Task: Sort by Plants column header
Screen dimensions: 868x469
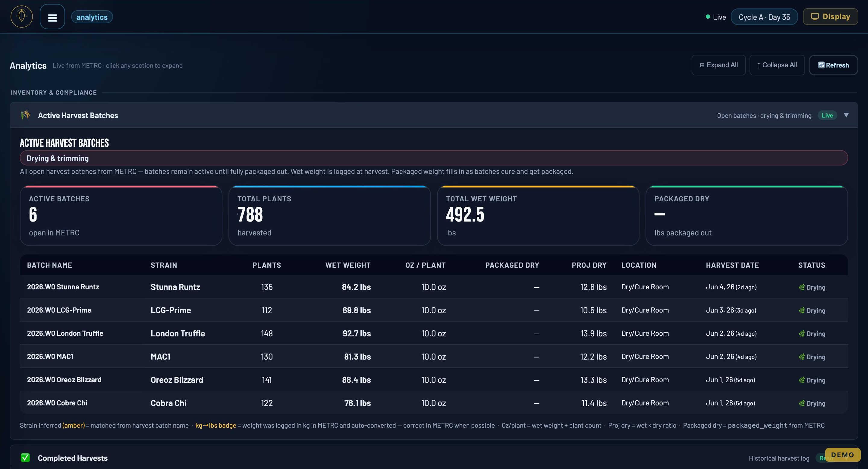Action: (x=266, y=265)
